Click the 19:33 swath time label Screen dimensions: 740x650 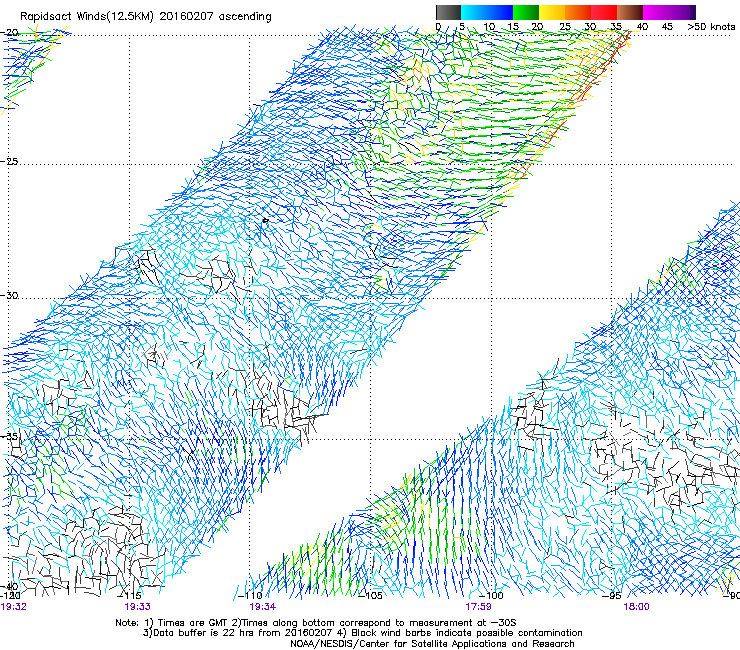pyautogui.click(x=137, y=607)
